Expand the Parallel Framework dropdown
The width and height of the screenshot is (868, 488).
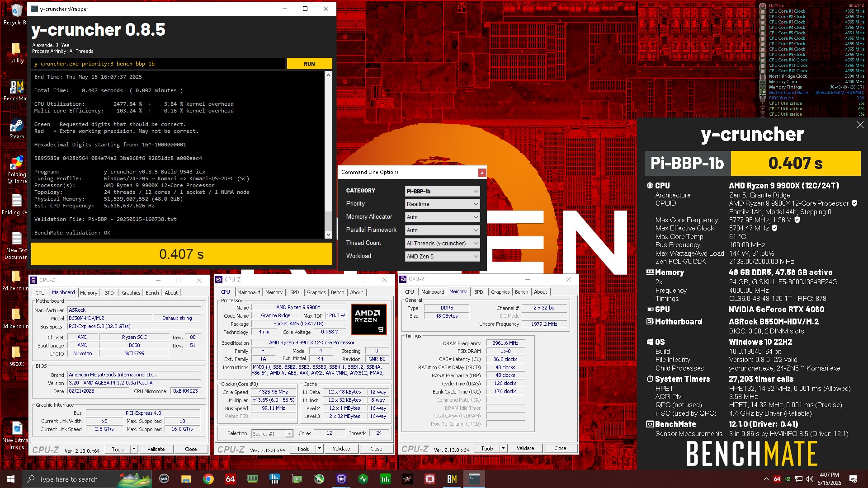442,230
